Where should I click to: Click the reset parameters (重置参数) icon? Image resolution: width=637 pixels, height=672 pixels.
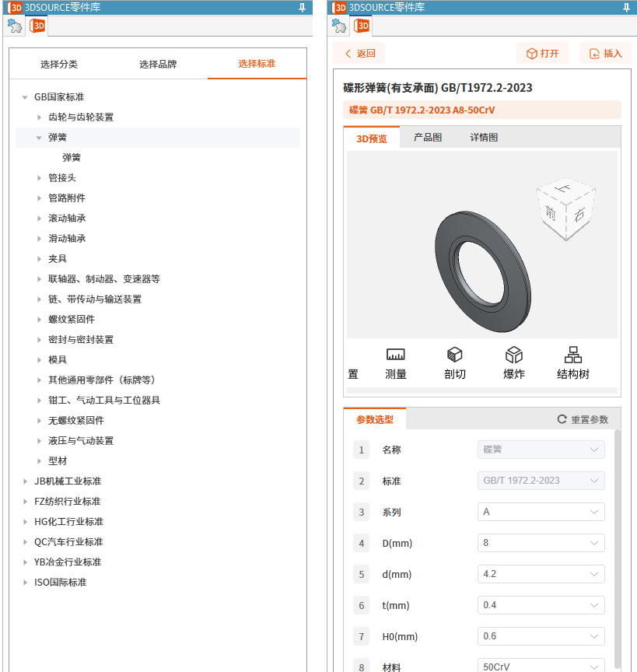click(x=562, y=419)
